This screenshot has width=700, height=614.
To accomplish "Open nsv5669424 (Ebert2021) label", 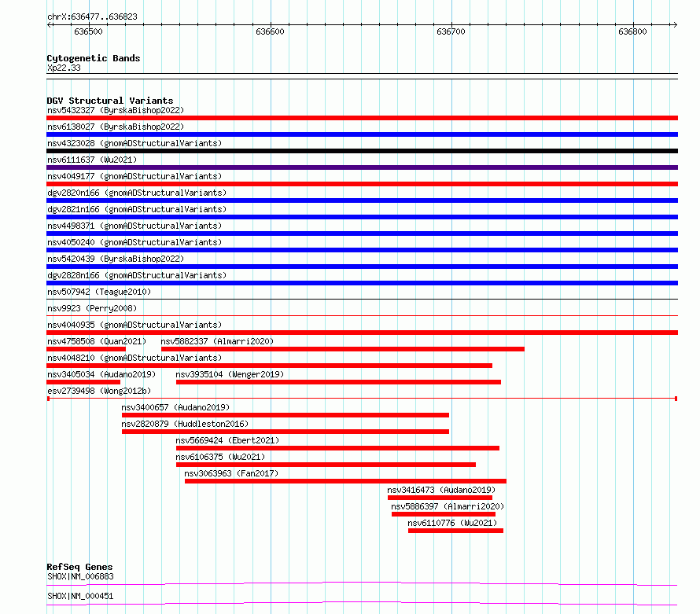I will 227,440.
